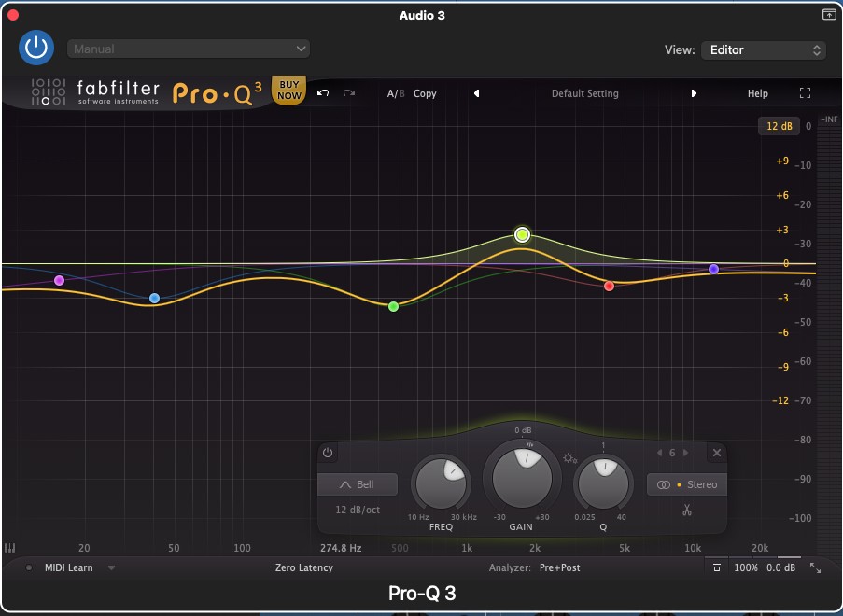Click the 0.0 dB output level value

[780, 567]
